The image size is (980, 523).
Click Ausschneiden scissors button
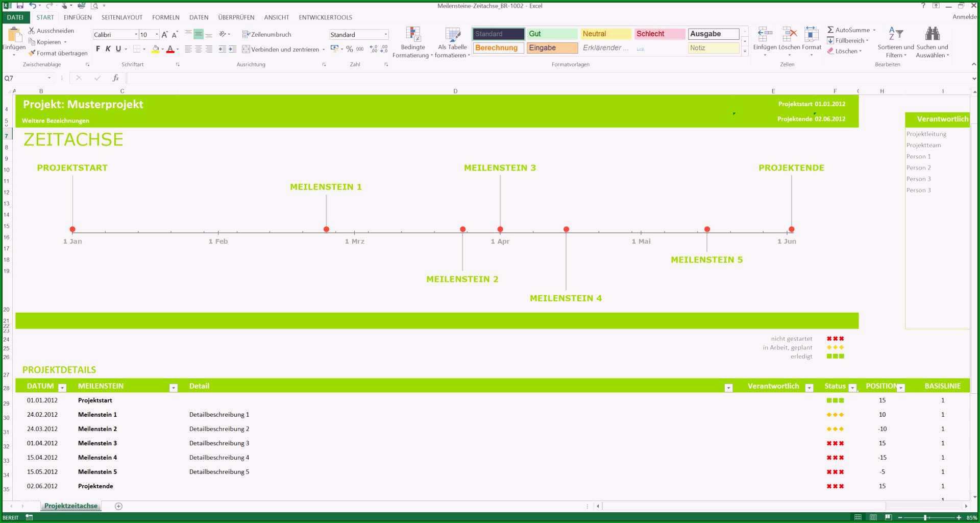51,31
